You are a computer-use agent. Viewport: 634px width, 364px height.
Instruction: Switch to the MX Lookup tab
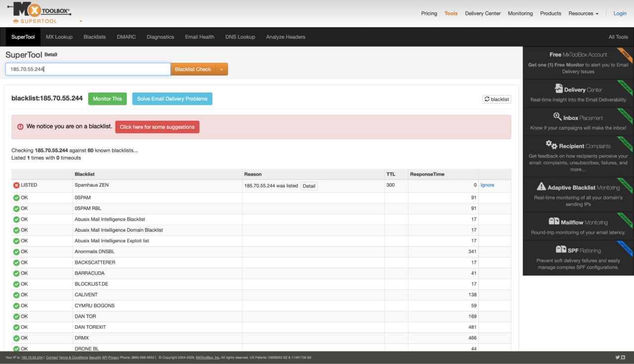pos(59,37)
